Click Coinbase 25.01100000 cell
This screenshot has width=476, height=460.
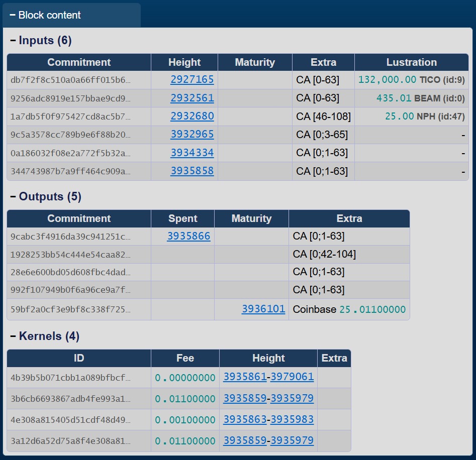coord(349,309)
